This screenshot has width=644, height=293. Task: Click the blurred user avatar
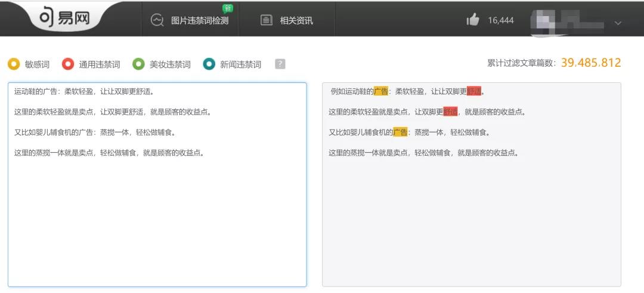pos(544,21)
